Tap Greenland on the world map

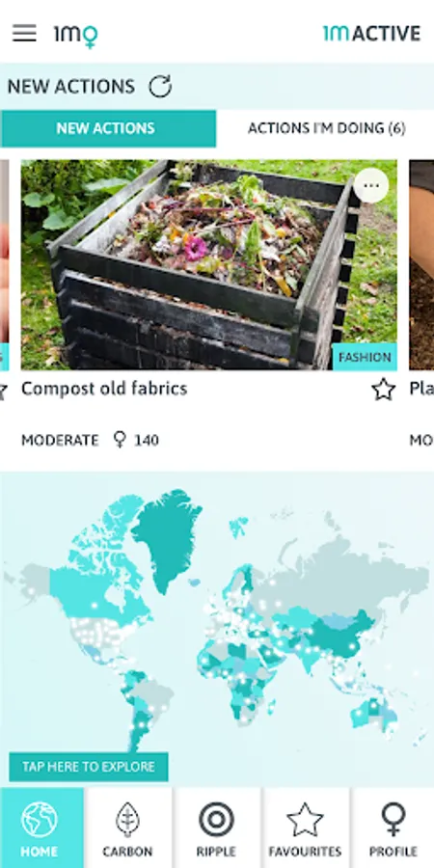166,537
